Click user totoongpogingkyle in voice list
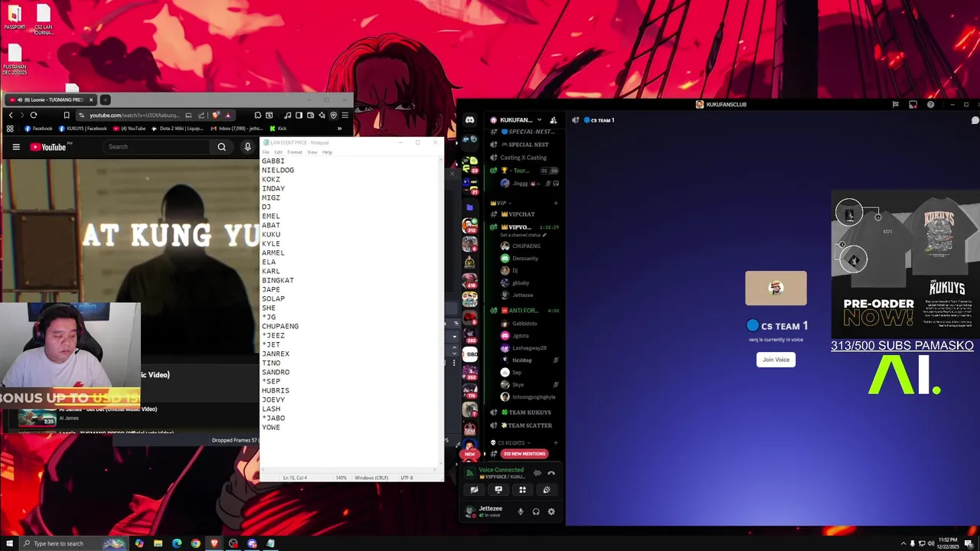 pos(533,397)
